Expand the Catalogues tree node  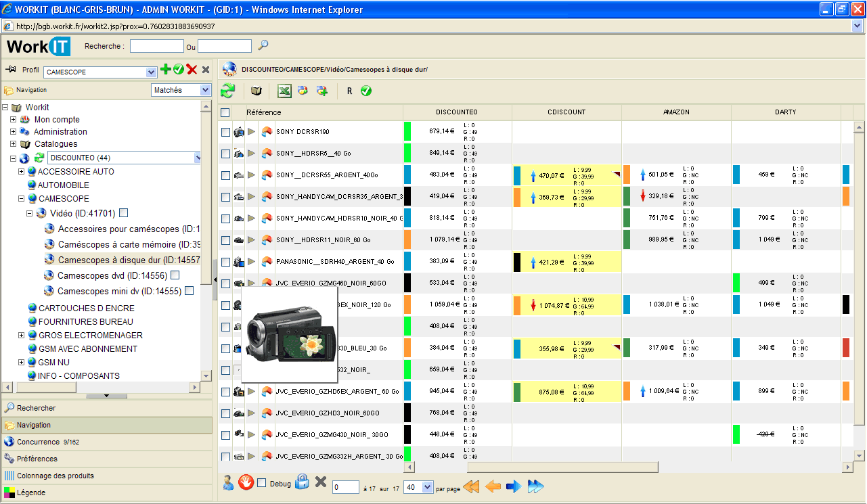(13, 144)
